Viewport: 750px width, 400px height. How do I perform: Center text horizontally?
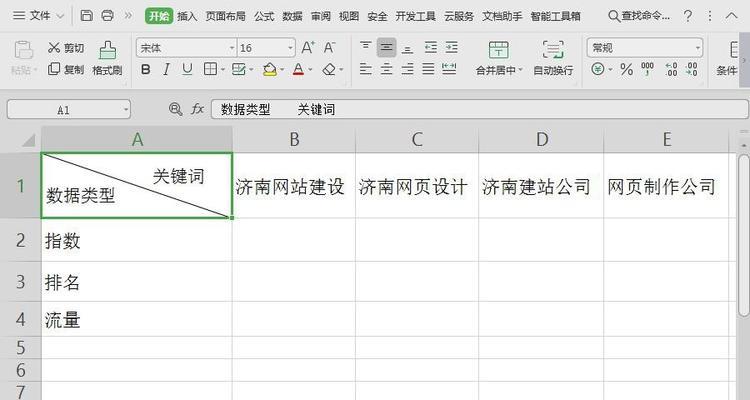coord(386,69)
